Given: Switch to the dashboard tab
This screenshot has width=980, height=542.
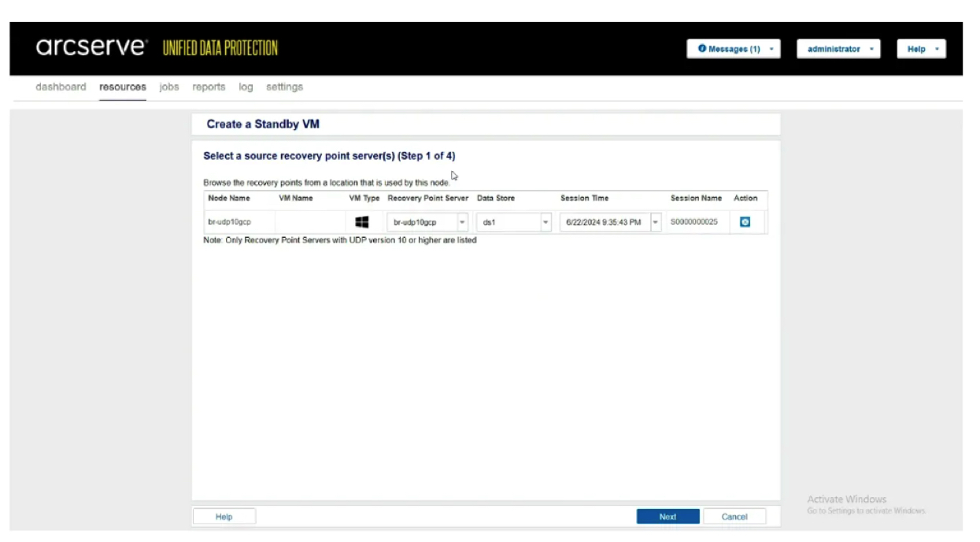Looking at the screenshot, I should [x=61, y=87].
